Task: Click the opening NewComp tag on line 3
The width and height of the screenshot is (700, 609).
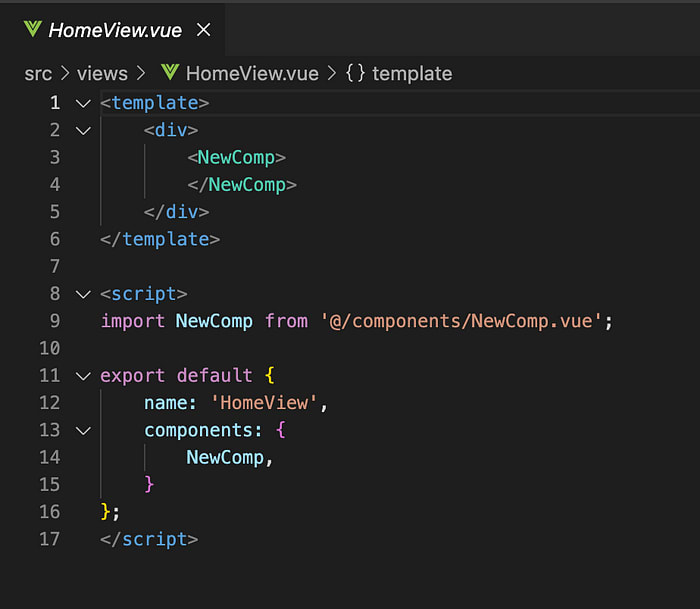Action: [236, 157]
